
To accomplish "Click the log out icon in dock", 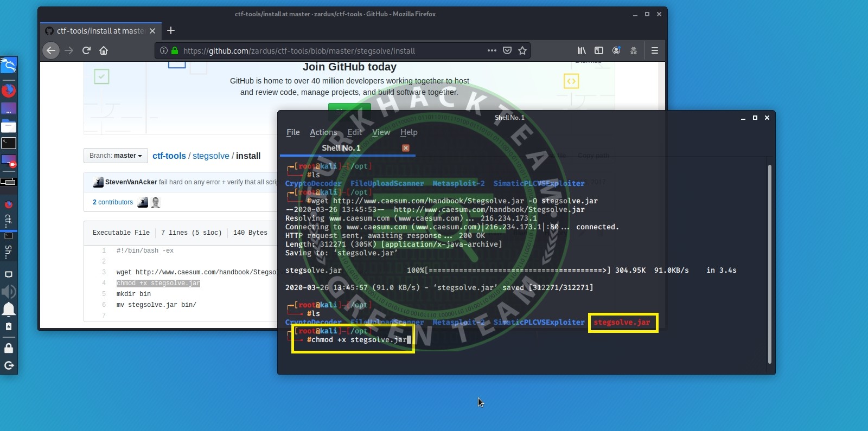I will coord(9,365).
